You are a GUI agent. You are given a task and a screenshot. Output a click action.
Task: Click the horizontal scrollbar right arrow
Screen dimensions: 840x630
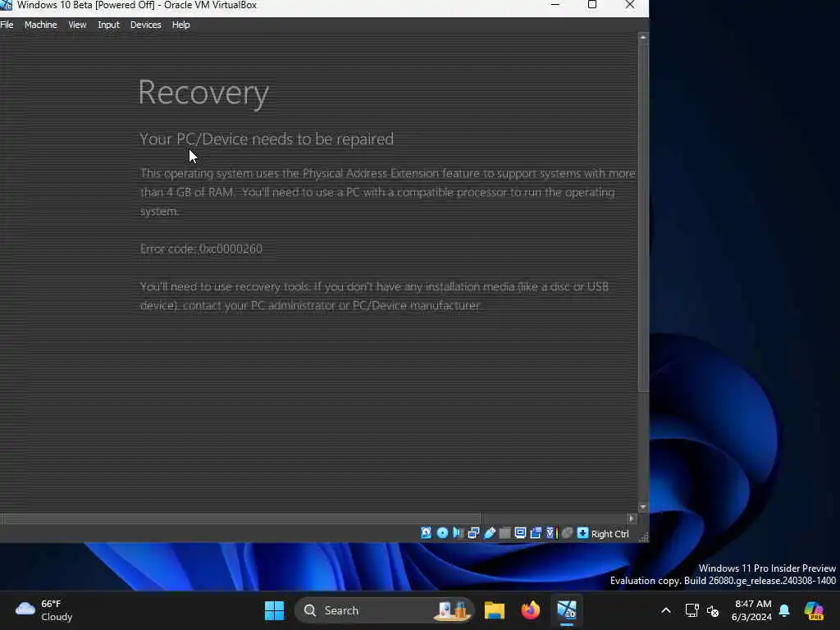[631, 518]
